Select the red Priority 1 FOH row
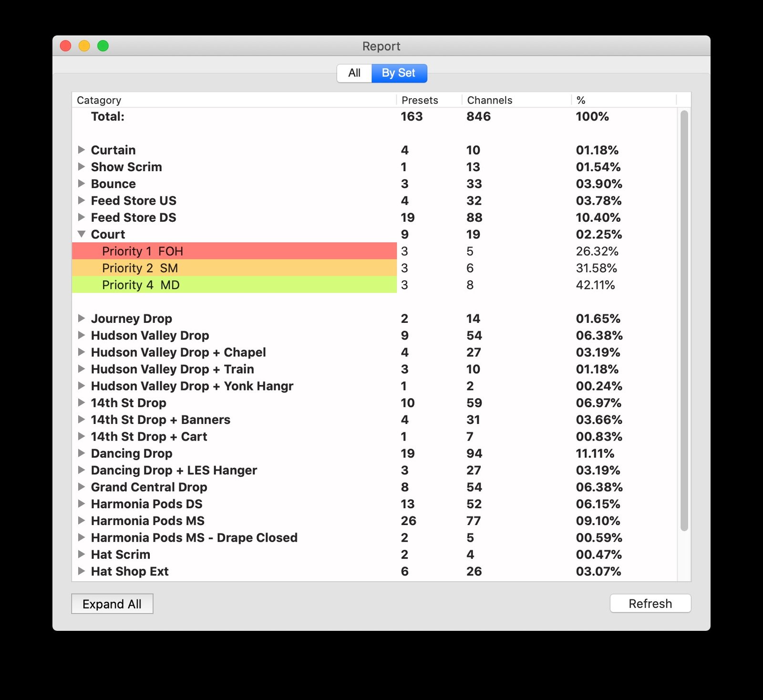763x700 pixels. pos(374,251)
